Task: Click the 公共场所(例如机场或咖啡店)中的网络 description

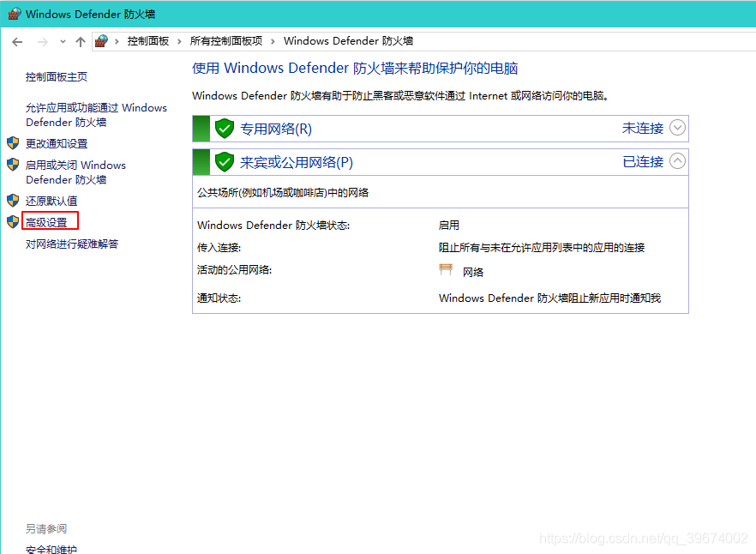Action: [283, 193]
